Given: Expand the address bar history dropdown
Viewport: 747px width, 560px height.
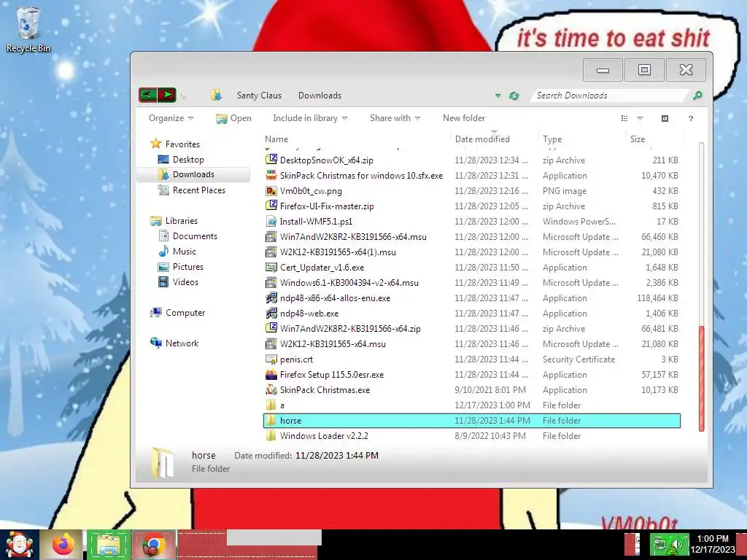Looking at the screenshot, I should tap(498, 96).
